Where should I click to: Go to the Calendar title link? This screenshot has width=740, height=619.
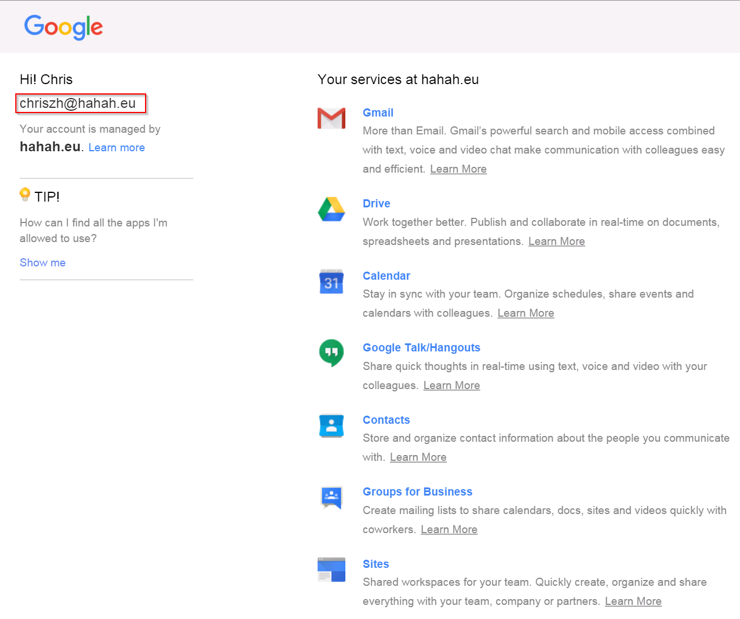tap(386, 276)
